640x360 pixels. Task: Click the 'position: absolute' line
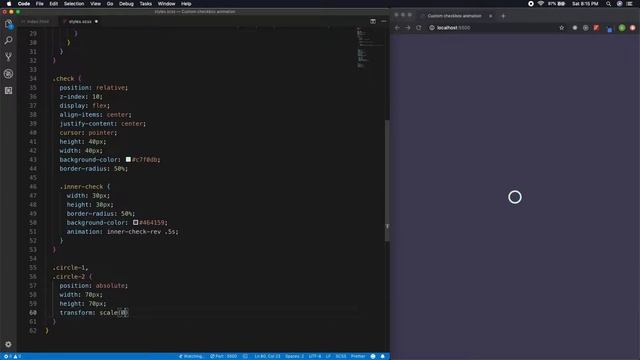[93, 286]
